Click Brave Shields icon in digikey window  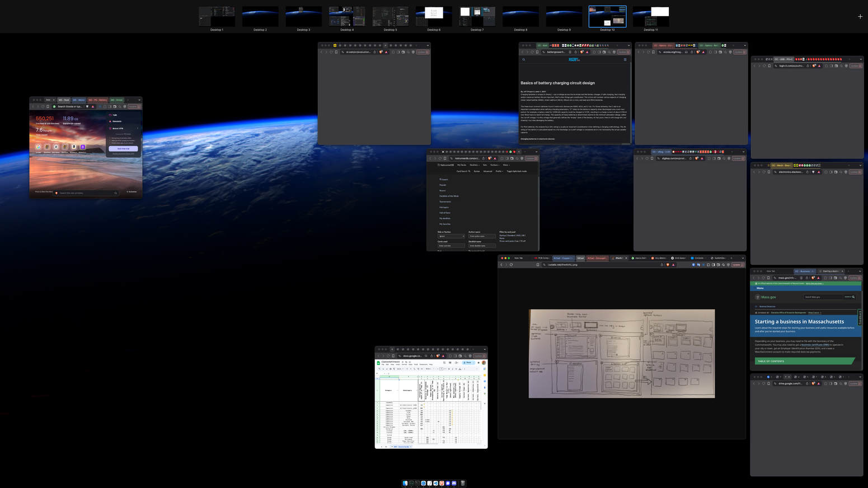click(697, 158)
